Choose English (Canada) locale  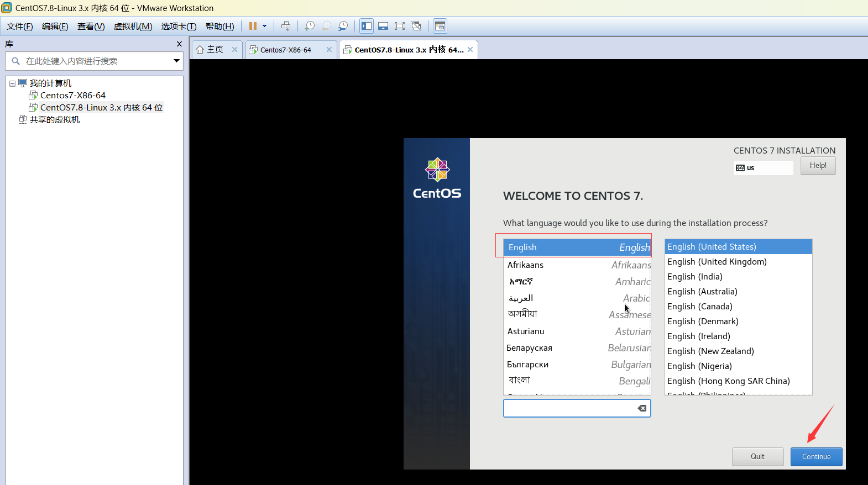coord(738,307)
